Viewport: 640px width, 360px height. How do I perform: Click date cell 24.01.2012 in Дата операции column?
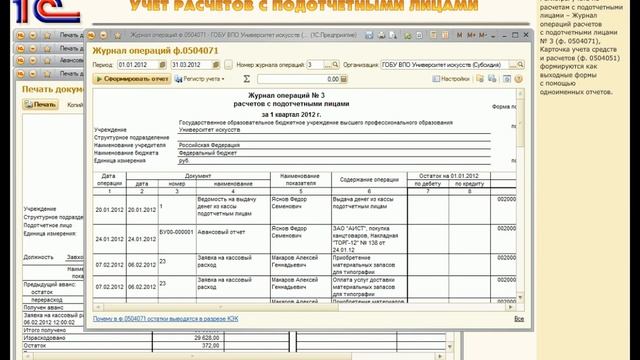point(109,239)
